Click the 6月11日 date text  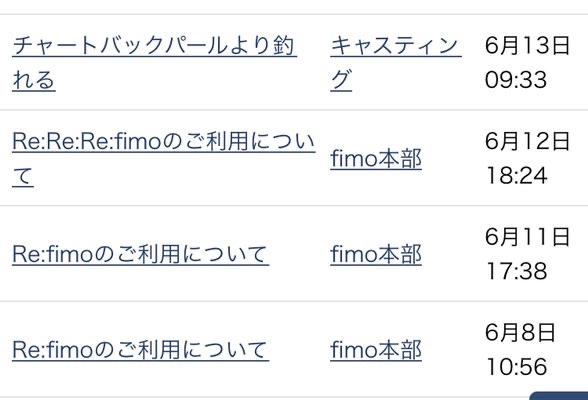[x=527, y=237]
